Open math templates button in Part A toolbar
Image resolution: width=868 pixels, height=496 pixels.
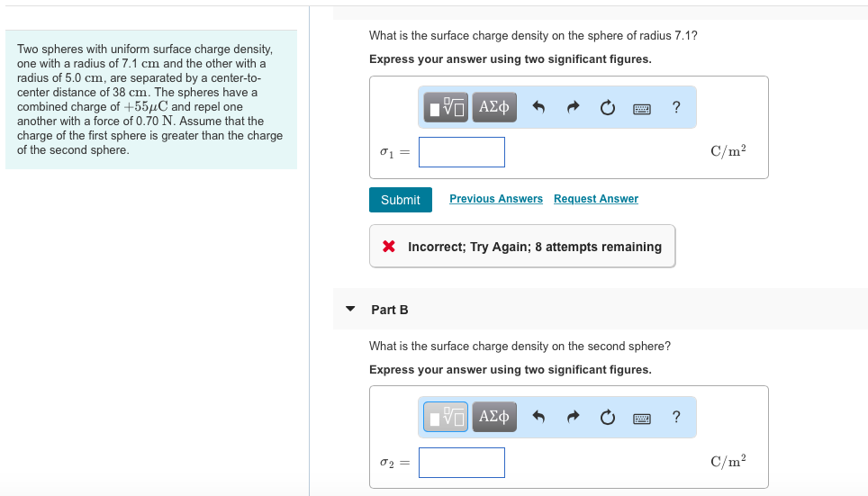tap(446, 107)
